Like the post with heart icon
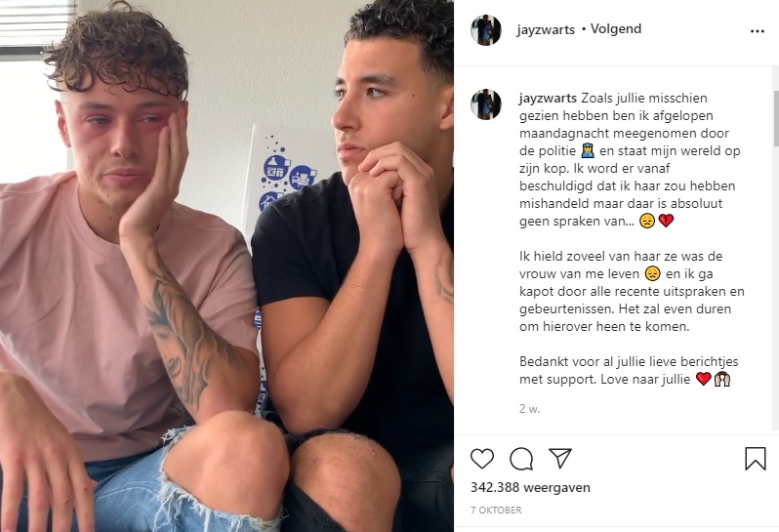 tap(482, 459)
